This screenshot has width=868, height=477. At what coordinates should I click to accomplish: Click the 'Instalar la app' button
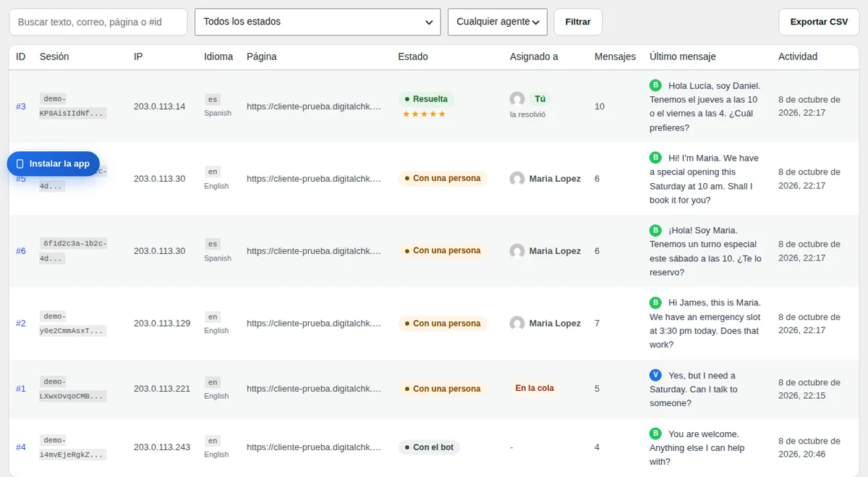coord(53,164)
